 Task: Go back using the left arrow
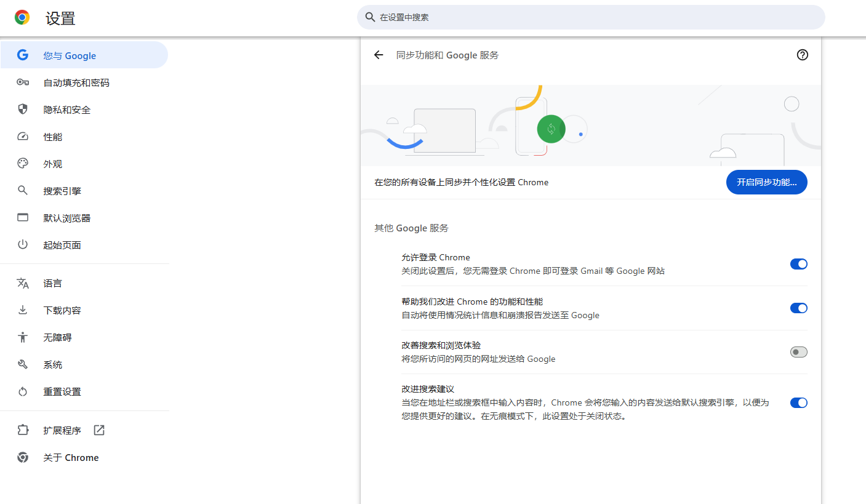(x=379, y=55)
